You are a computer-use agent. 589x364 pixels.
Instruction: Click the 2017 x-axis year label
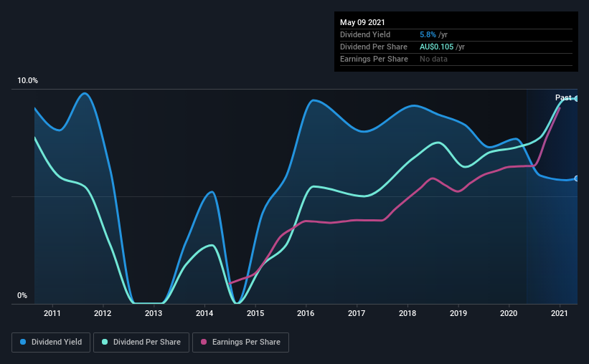[x=357, y=313]
